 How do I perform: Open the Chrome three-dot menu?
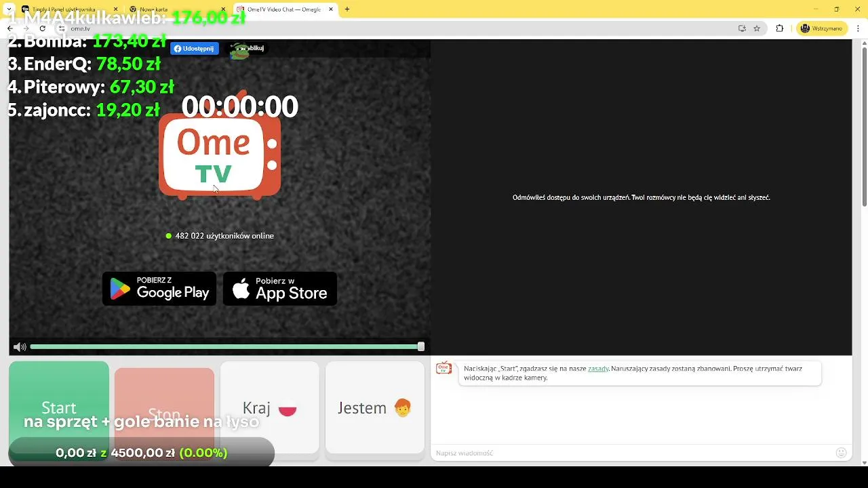click(x=859, y=28)
